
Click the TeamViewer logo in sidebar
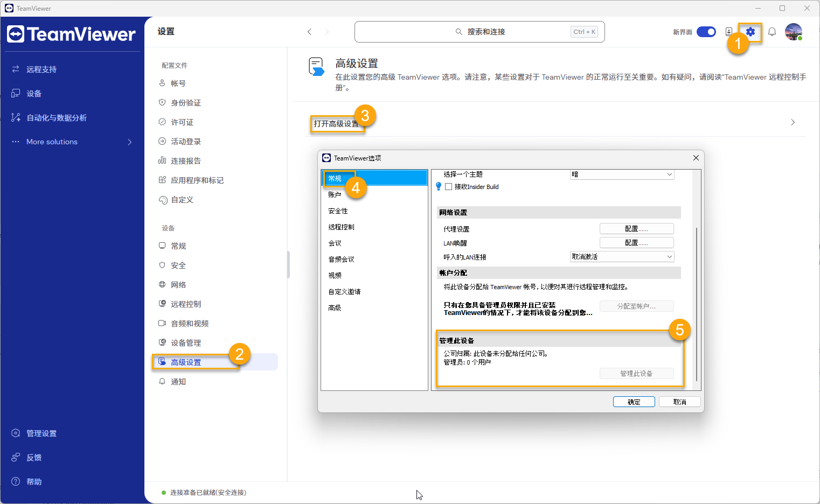coord(71,34)
